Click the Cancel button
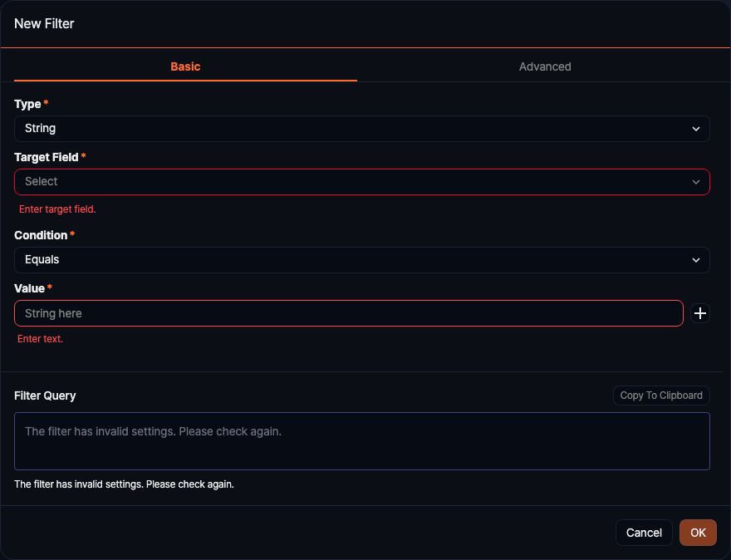 [644, 533]
